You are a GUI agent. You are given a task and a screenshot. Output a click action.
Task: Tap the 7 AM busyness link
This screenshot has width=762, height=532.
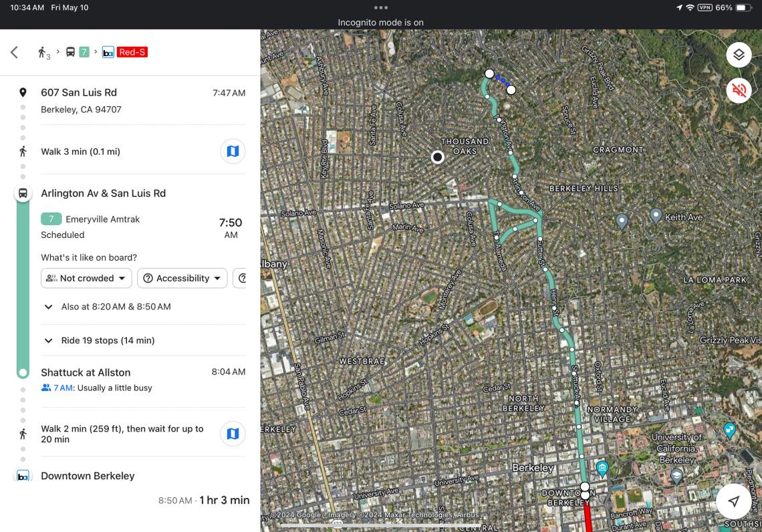click(x=63, y=388)
